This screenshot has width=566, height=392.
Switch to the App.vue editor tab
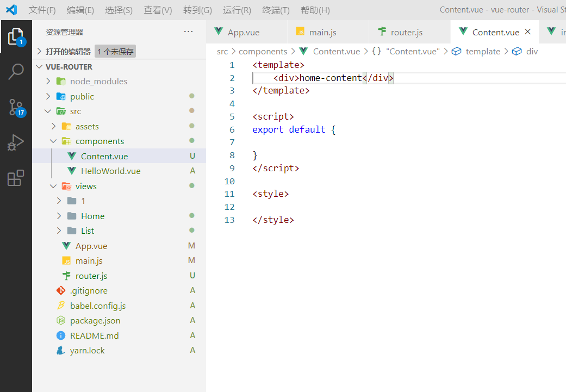tap(247, 32)
